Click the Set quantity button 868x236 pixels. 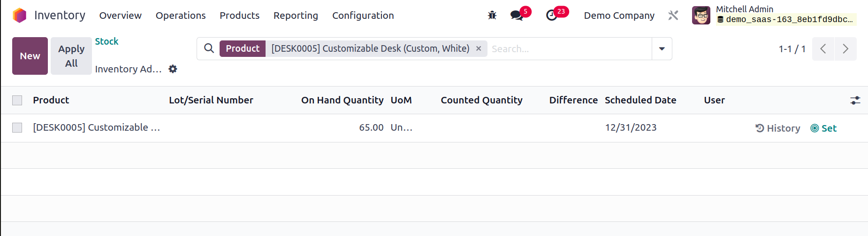(x=824, y=128)
